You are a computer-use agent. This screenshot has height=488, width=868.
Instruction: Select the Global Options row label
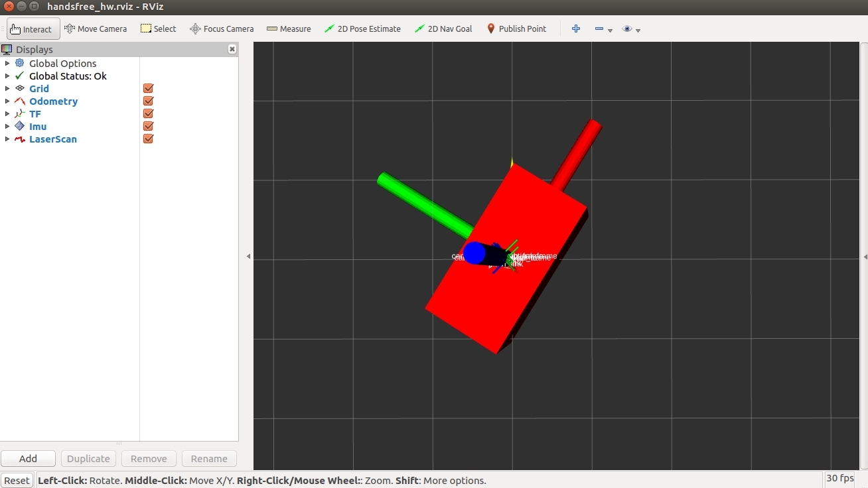coord(62,63)
